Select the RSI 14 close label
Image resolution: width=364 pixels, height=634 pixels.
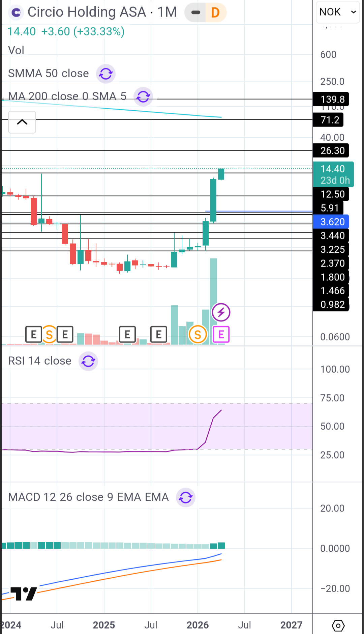pos(40,361)
